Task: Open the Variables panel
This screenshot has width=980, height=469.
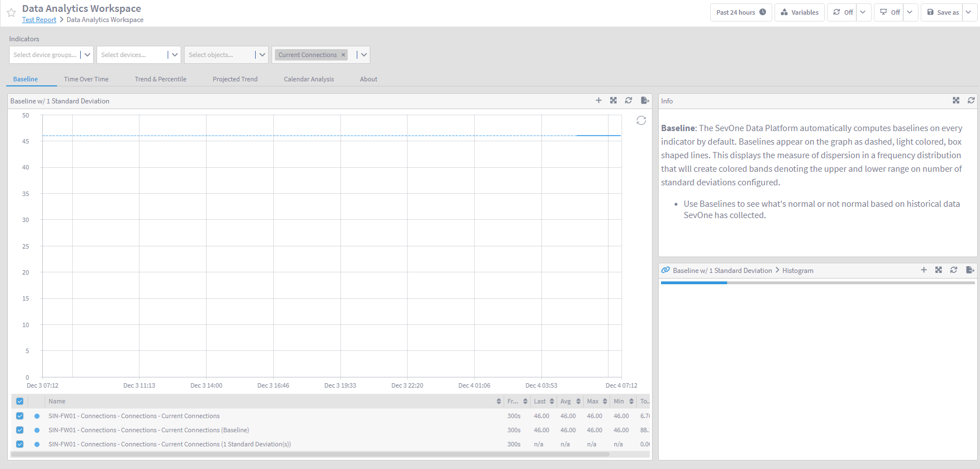Action: (x=799, y=12)
